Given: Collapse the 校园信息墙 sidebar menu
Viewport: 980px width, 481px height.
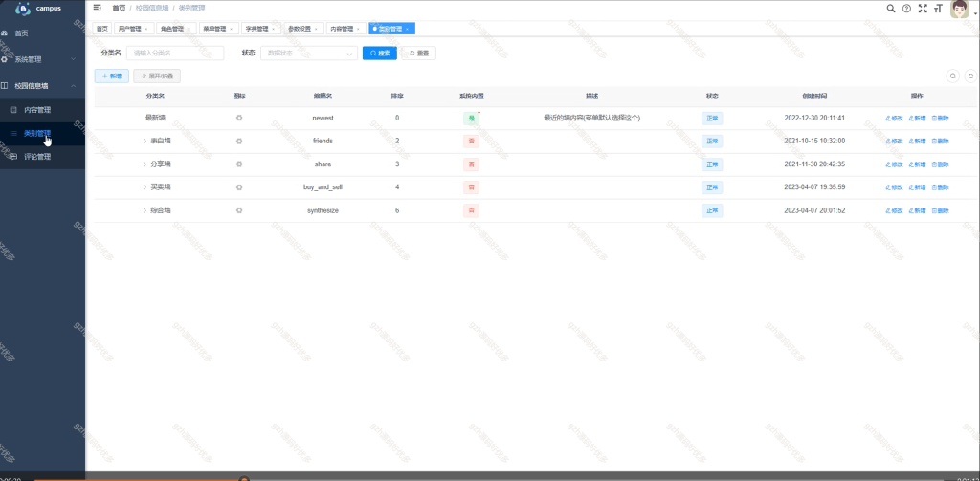Looking at the screenshot, I should [x=42, y=85].
